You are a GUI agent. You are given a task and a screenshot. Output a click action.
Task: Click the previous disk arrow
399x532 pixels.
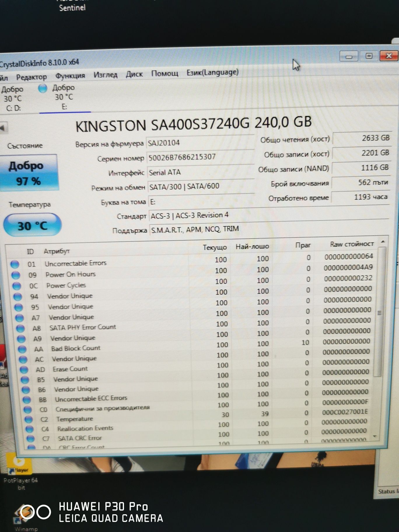(3, 127)
